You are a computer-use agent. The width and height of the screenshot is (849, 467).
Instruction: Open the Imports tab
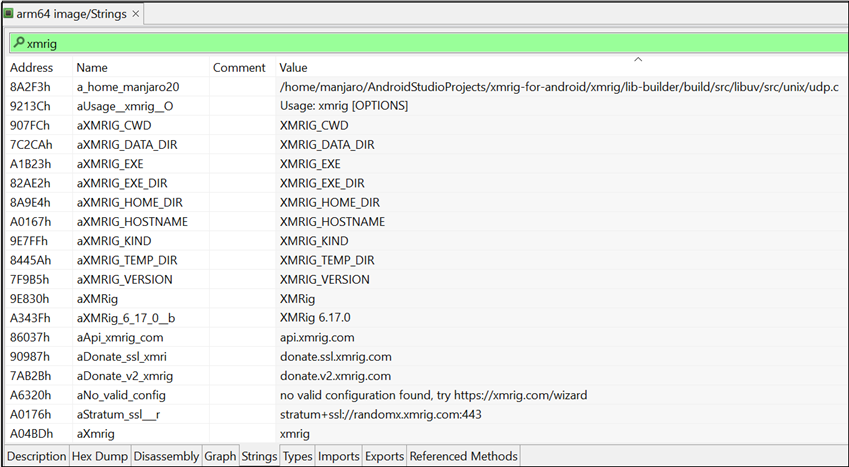coord(338,456)
